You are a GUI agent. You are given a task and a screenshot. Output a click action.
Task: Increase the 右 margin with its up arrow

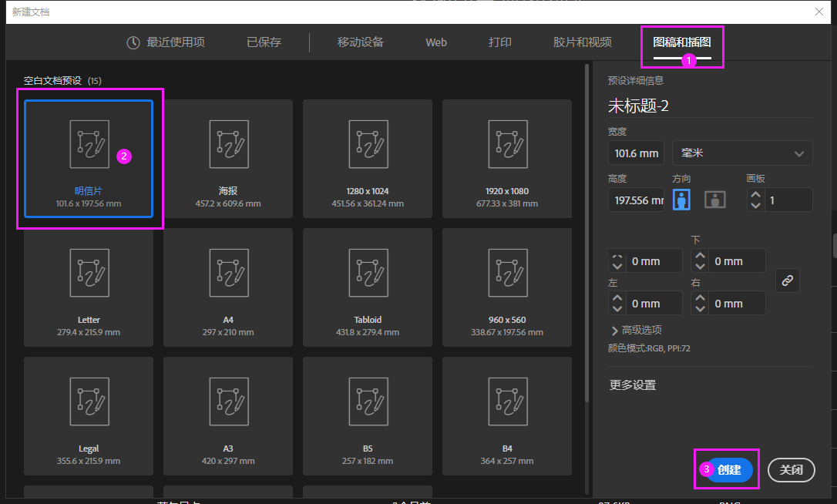click(699, 297)
